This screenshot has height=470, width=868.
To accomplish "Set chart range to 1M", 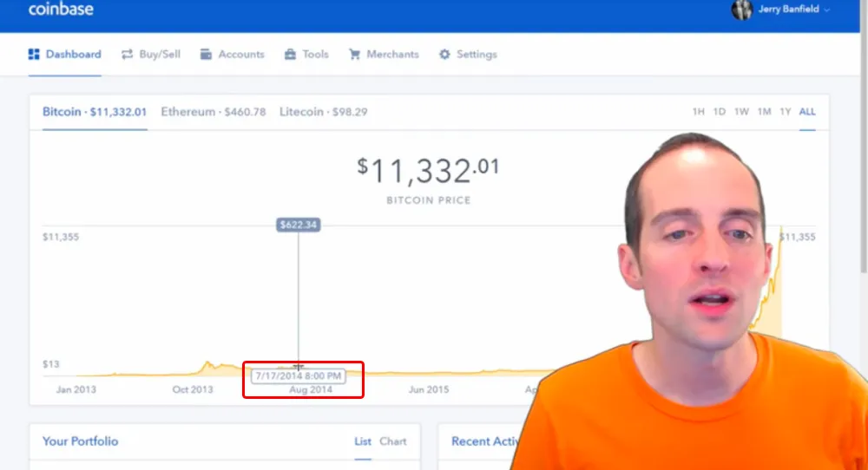I will 765,112.
